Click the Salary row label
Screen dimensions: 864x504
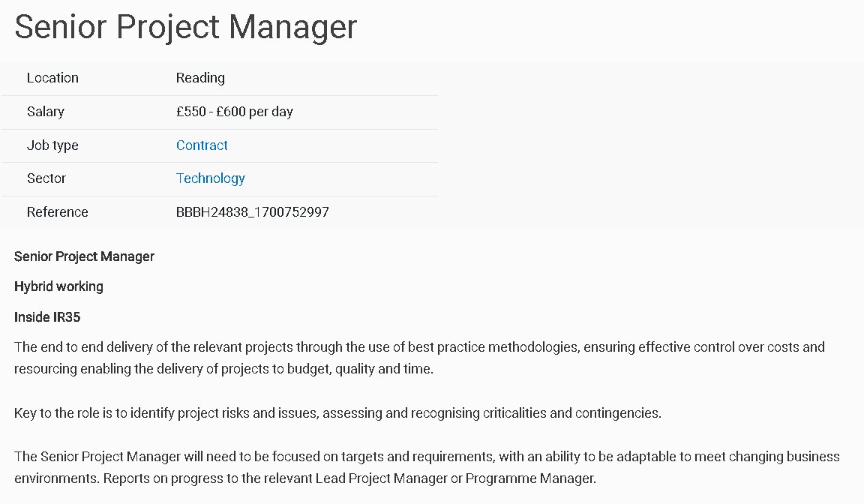pos(46,112)
